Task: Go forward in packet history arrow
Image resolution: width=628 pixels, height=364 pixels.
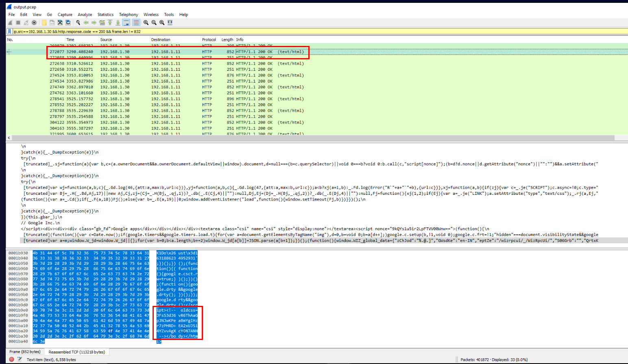Action: point(94,23)
